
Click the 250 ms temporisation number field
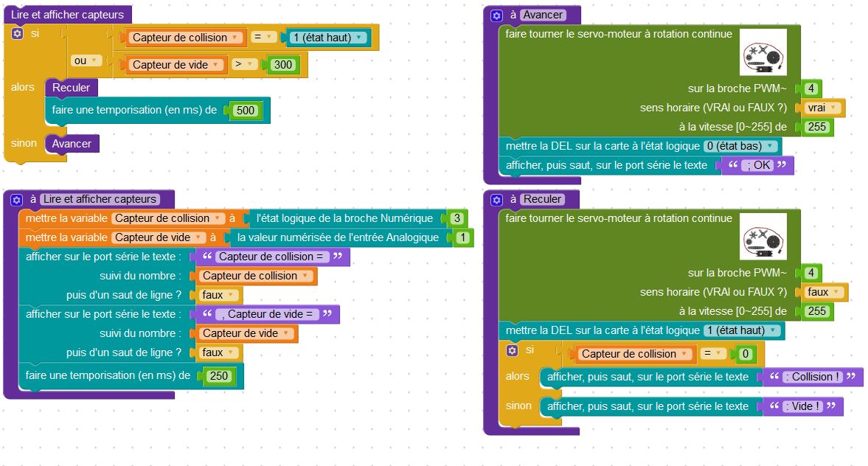218,376
